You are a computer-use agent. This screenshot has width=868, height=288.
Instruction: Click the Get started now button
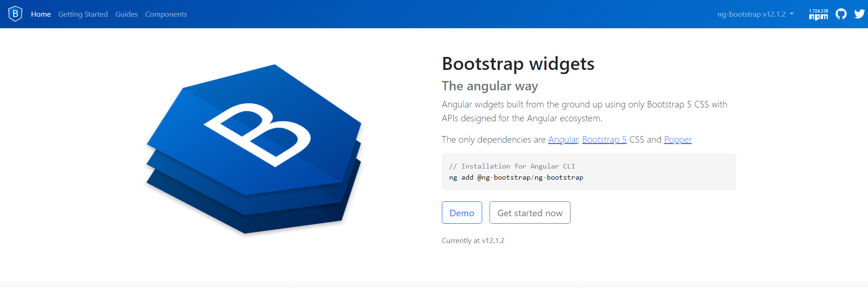click(530, 213)
